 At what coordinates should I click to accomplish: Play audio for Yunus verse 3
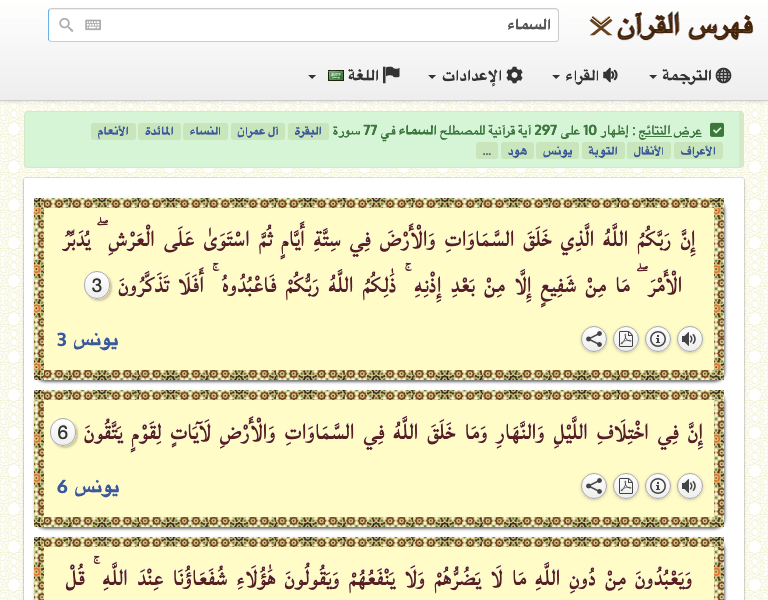[689, 339]
